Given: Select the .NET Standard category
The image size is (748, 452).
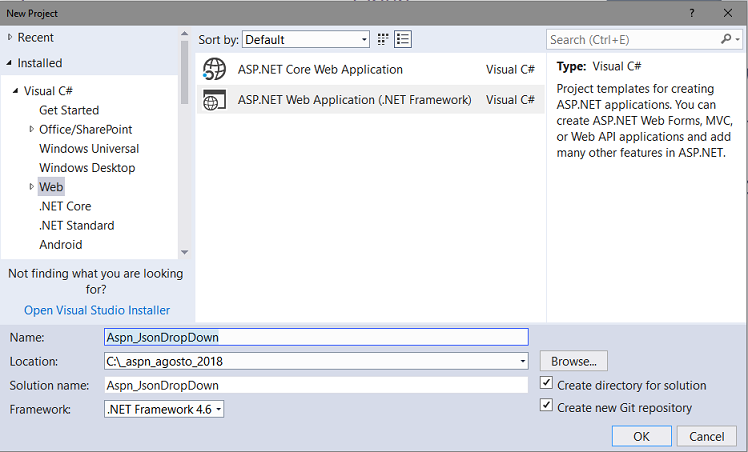Looking at the screenshot, I should point(76,225).
